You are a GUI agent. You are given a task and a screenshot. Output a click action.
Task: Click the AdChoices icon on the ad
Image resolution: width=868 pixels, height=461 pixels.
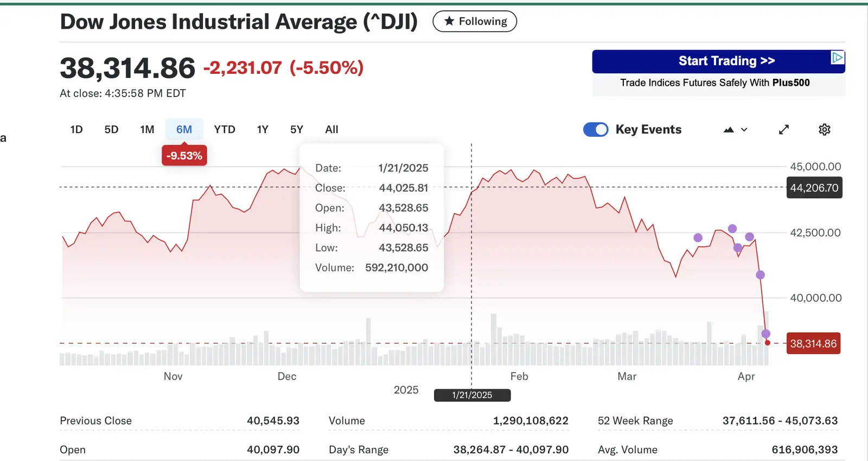tap(838, 57)
